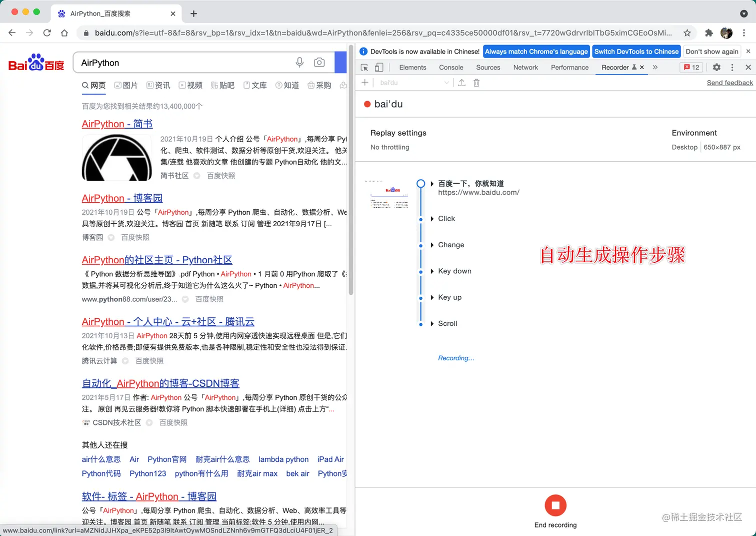Expand the Key down step
The image size is (756, 536).
432,271
